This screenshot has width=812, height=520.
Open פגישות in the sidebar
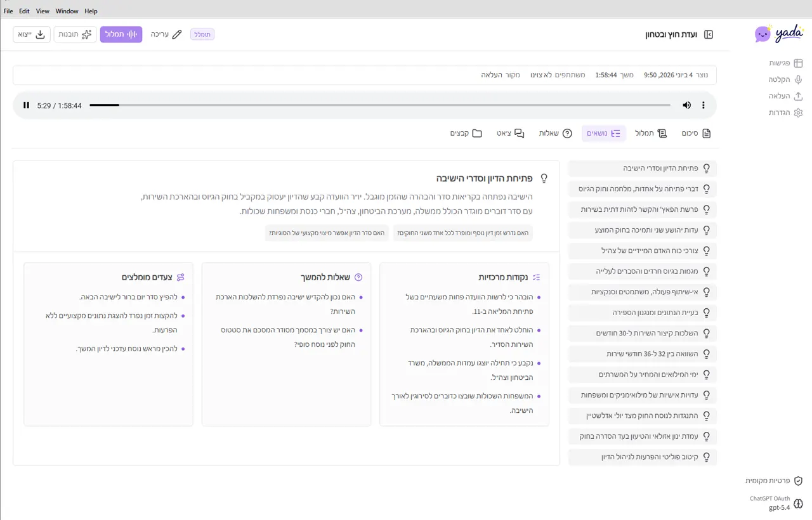pos(785,63)
